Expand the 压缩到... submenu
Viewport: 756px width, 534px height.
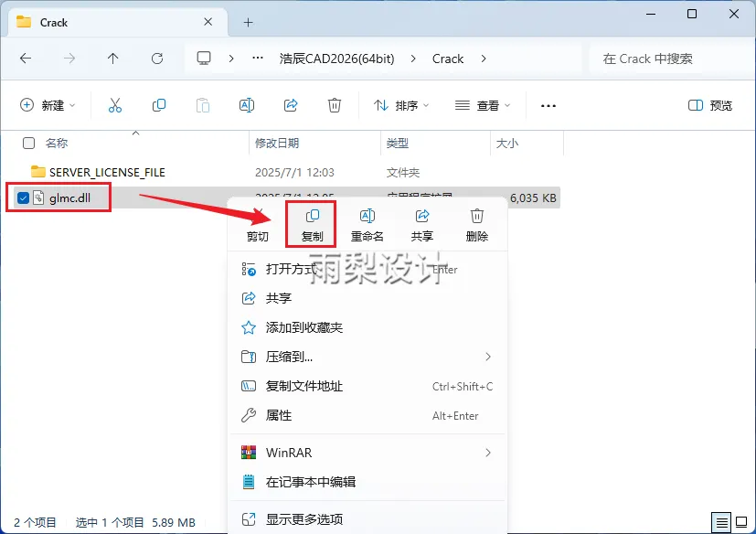[488, 357]
